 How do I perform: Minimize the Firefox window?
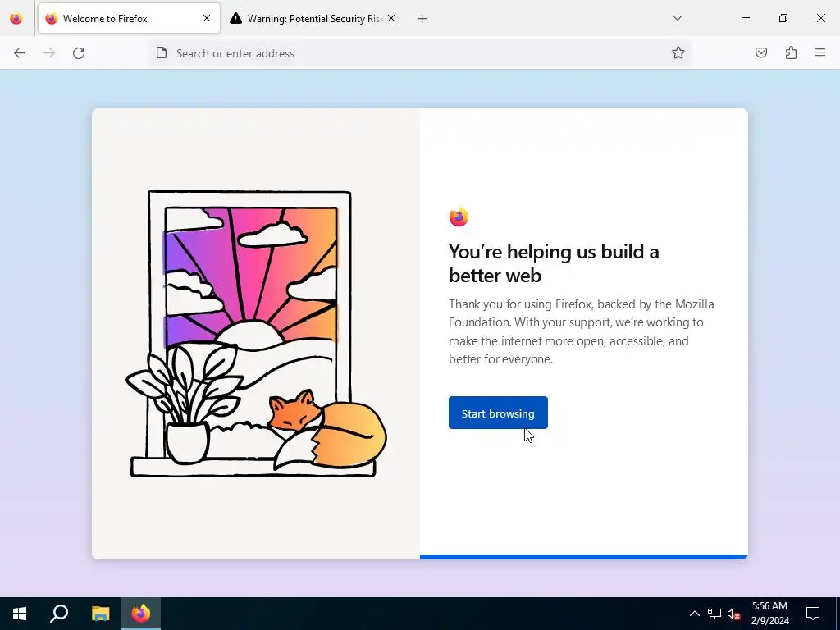pos(745,18)
